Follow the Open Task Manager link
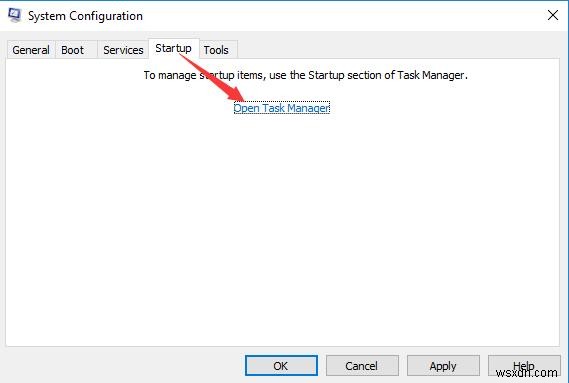The width and height of the screenshot is (569, 383). 282,108
